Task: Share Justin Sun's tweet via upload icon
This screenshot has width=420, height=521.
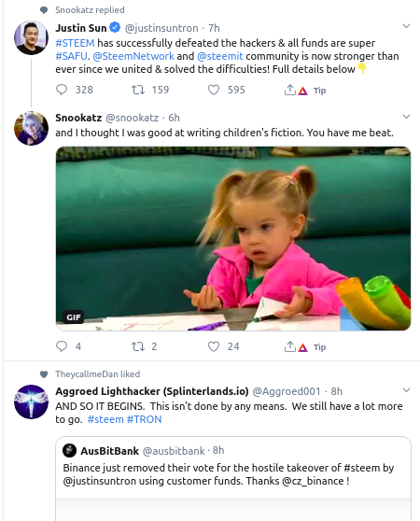Action: pos(290,90)
